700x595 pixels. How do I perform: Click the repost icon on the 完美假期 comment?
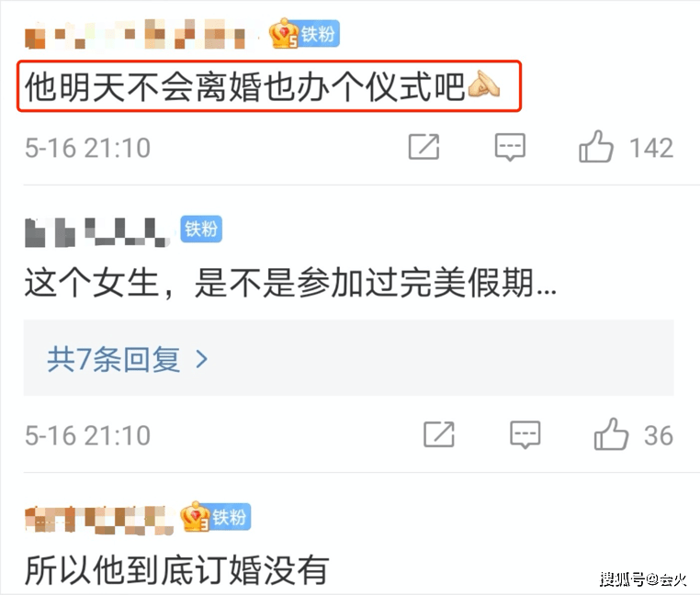[x=439, y=434]
